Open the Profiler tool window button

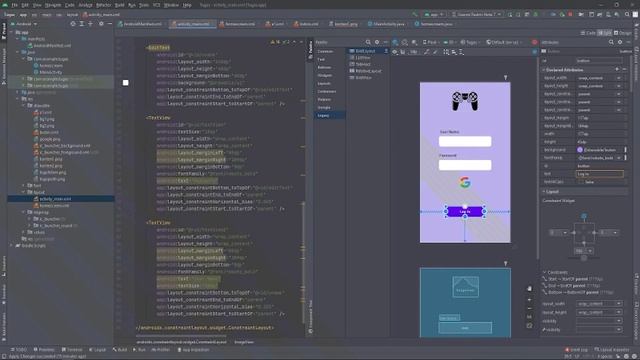160,350
